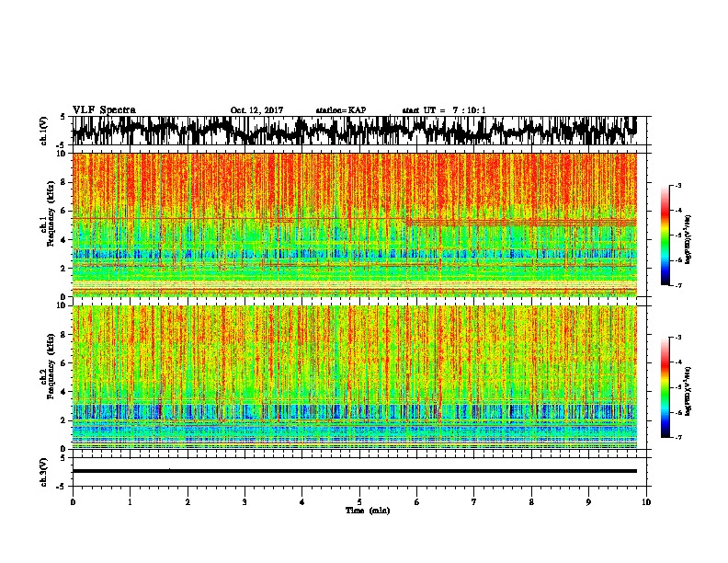Click the '-7' label on ch.2 colorbar

677,437
